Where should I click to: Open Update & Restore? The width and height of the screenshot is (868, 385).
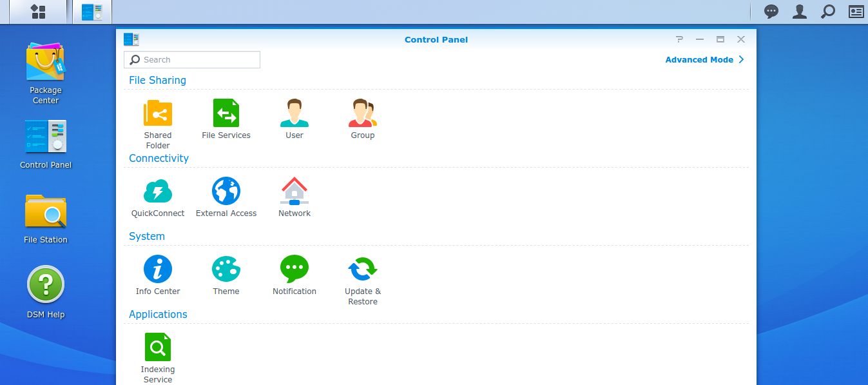coord(363,270)
